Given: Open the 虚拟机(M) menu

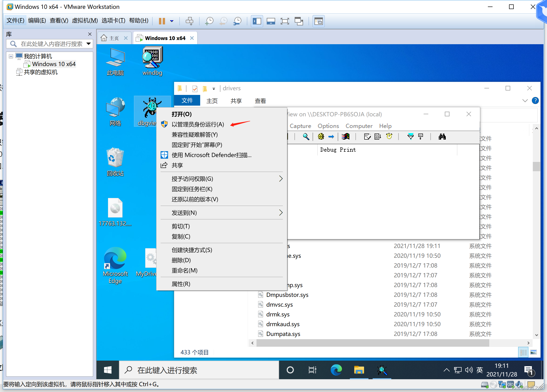Looking at the screenshot, I should pos(85,20).
